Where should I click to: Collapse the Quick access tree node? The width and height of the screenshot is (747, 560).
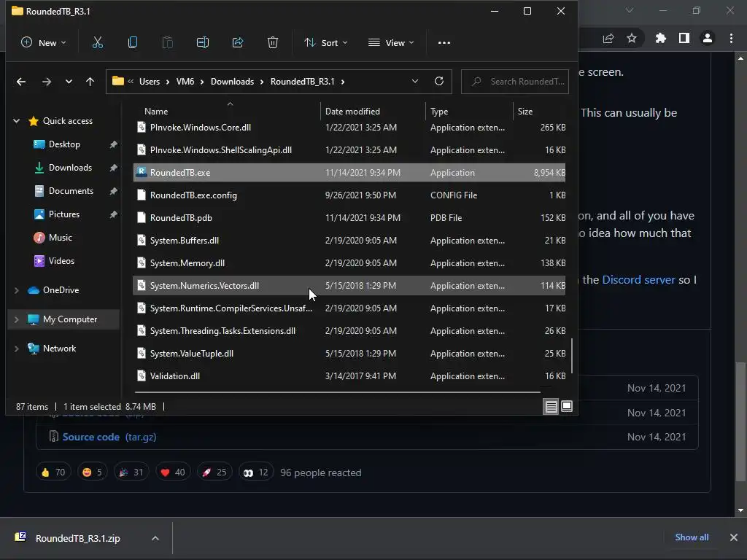pos(16,121)
